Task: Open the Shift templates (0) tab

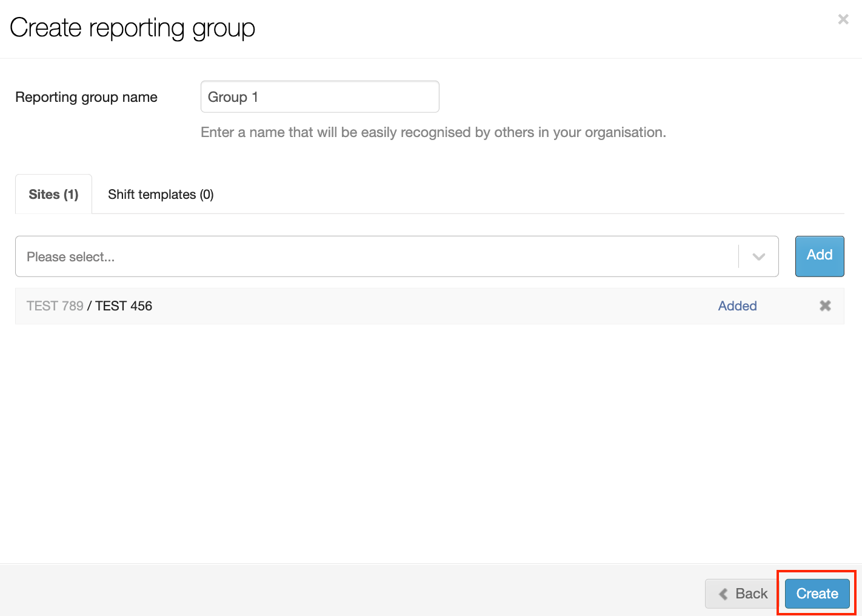Action: pos(161,195)
